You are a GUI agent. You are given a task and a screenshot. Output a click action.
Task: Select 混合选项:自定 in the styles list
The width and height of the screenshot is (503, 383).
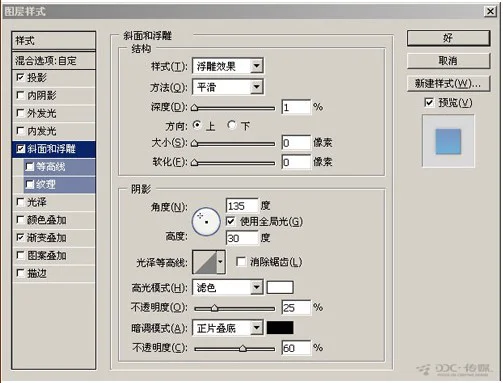point(54,61)
